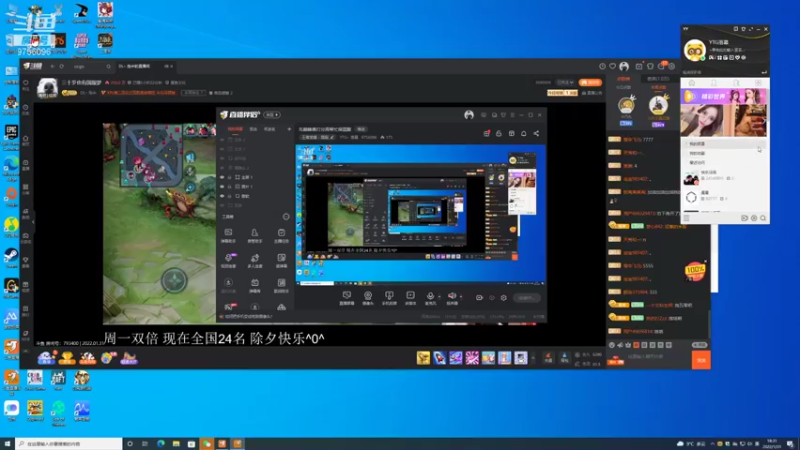Open Douyu client settings gear icon
This screenshot has width=800, height=450.
(x=672, y=66)
